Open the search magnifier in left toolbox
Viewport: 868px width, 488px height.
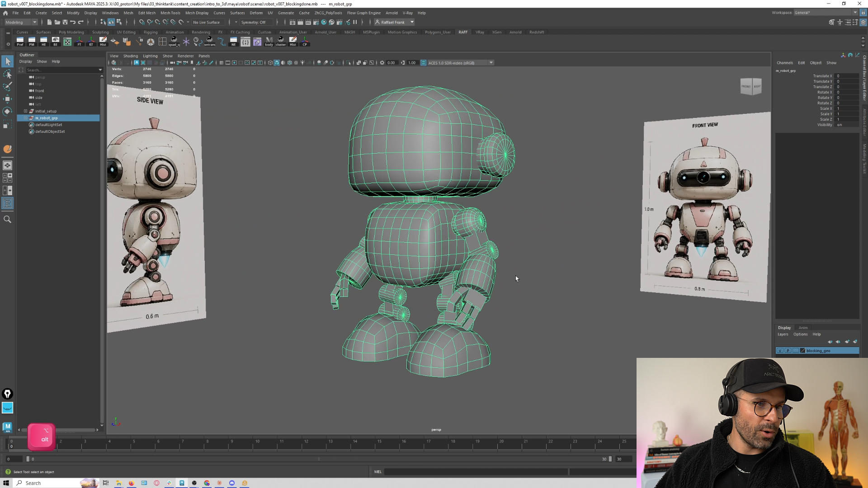pyautogui.click(x=7, y=219)
